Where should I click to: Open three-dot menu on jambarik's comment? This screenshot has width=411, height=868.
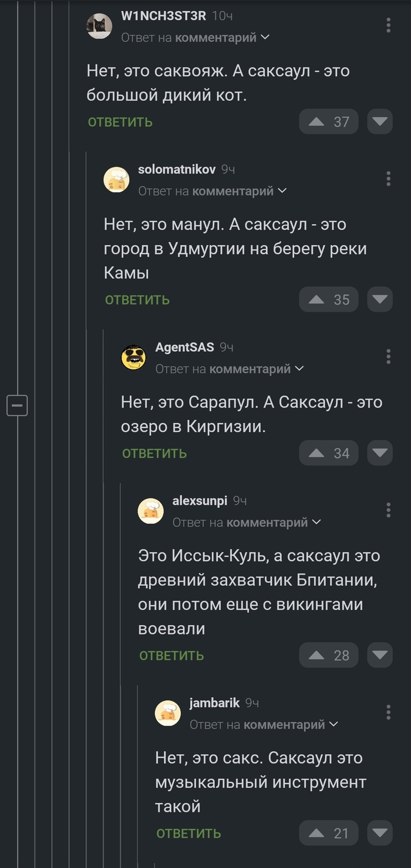pyautogui.click(x=388, y=712)
